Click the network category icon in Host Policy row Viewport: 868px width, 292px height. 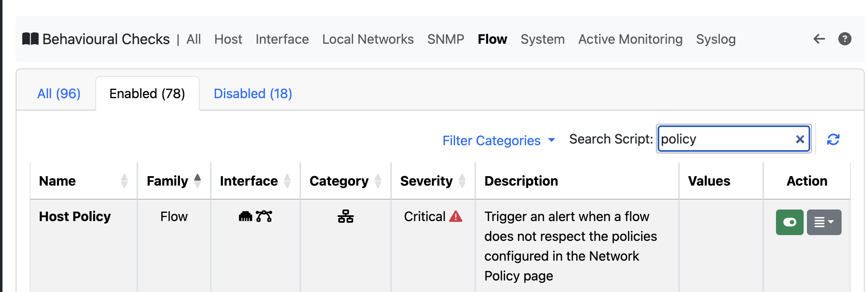pos(346,216)
